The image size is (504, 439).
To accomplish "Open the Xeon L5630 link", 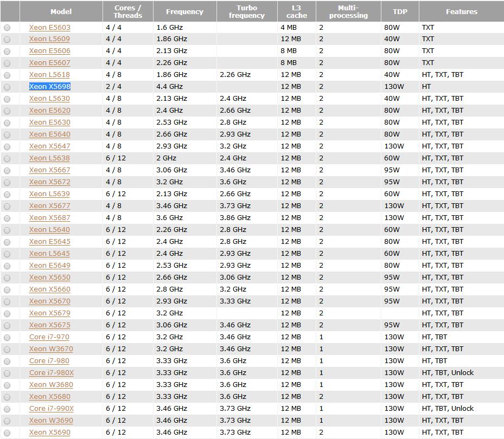I will tap(49, 98).
